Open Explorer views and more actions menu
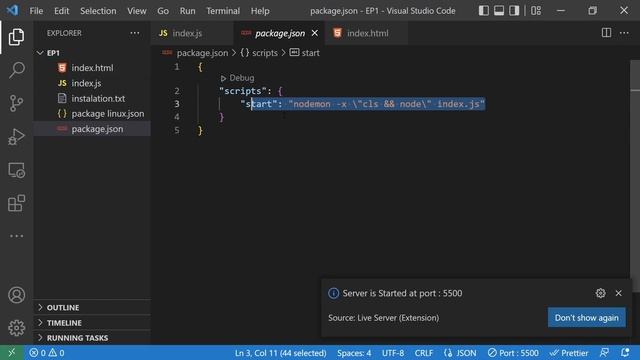This screenshot has width=640, height=360. (135, 33)
